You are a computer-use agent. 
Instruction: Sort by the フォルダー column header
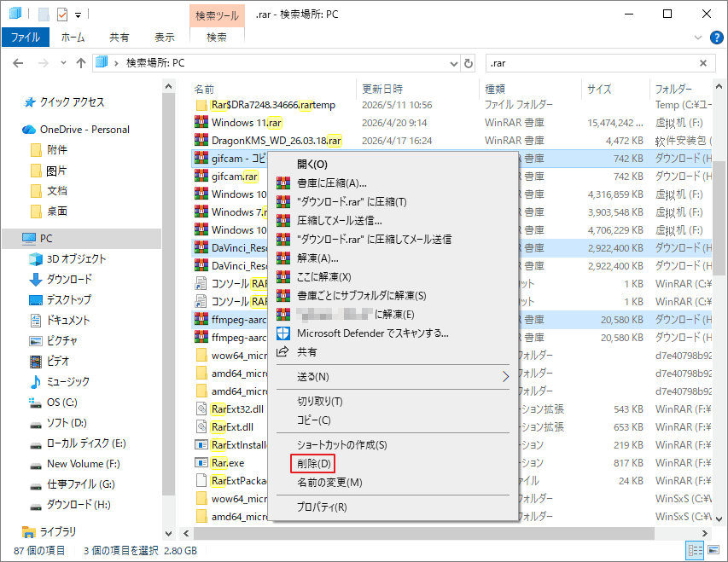[x=673, y=89]
